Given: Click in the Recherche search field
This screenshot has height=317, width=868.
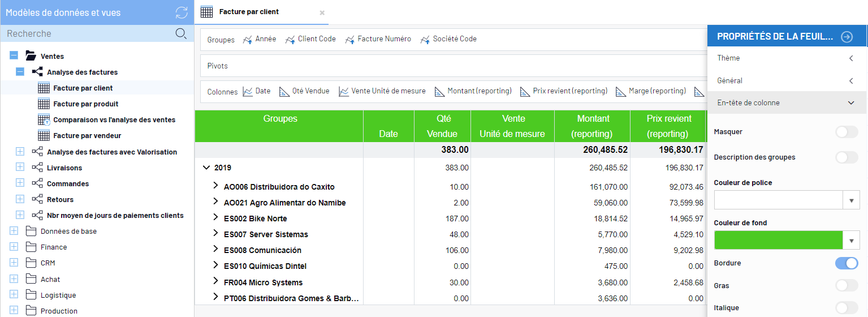Looking at the screenshot, I should point(85,33).
